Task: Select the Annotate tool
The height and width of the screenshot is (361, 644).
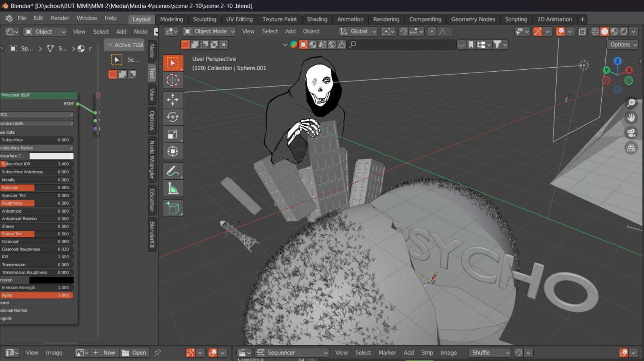Action: pos(173,171)
